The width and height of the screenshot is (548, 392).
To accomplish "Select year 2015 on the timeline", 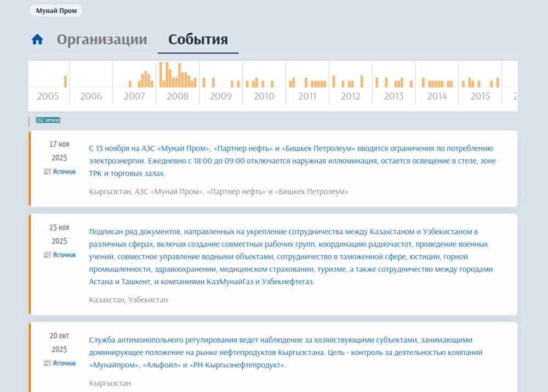I will point(480,96).
